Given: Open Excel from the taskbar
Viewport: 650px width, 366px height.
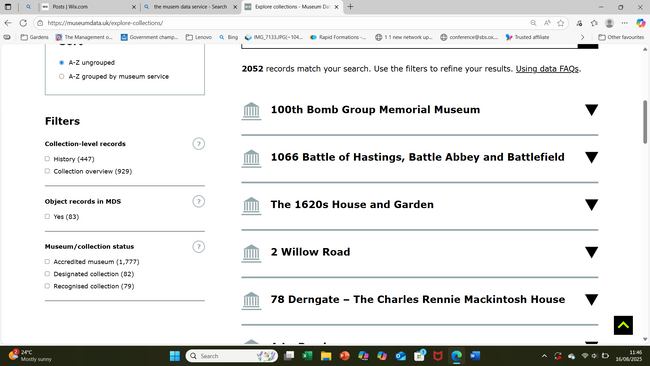Looking at the screenshot, I should [307, 356].
